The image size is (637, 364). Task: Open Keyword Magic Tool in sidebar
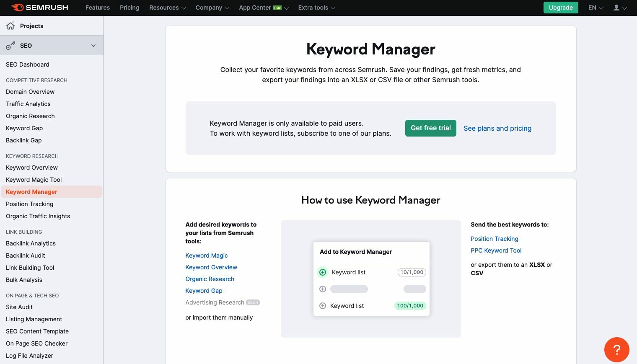coord(34,180)
